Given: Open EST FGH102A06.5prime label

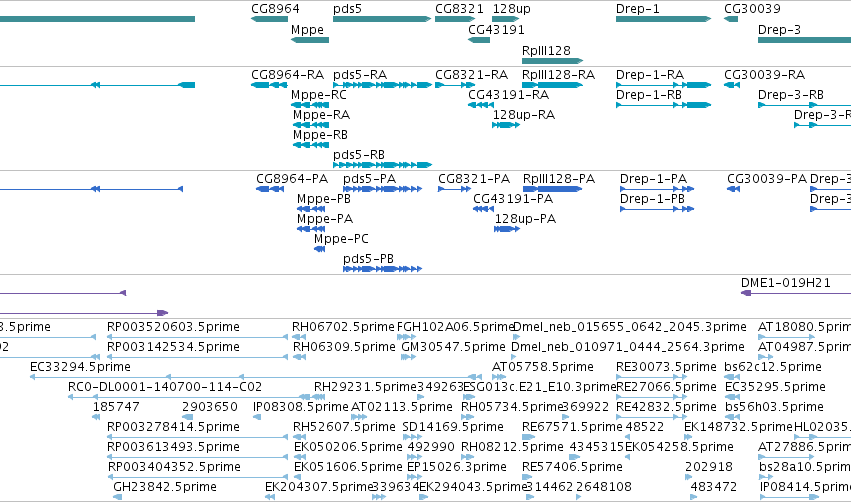Looking at the screenshot, I should 455,327.
